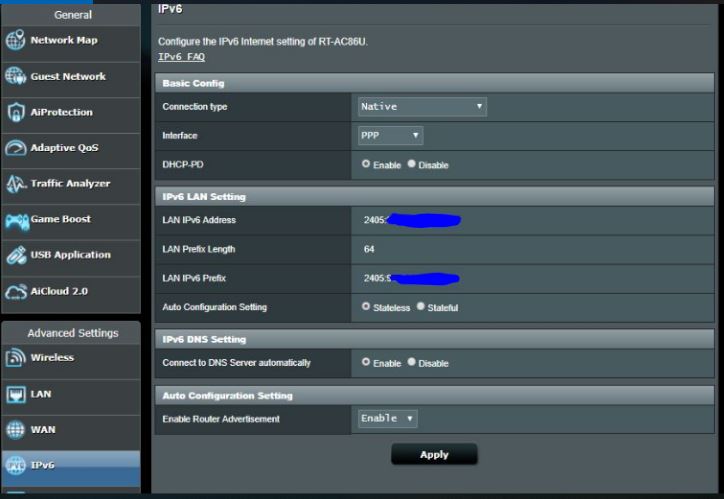Open Traffic Analyzer using its icon
724x499 pixels.
click(16, 184)
